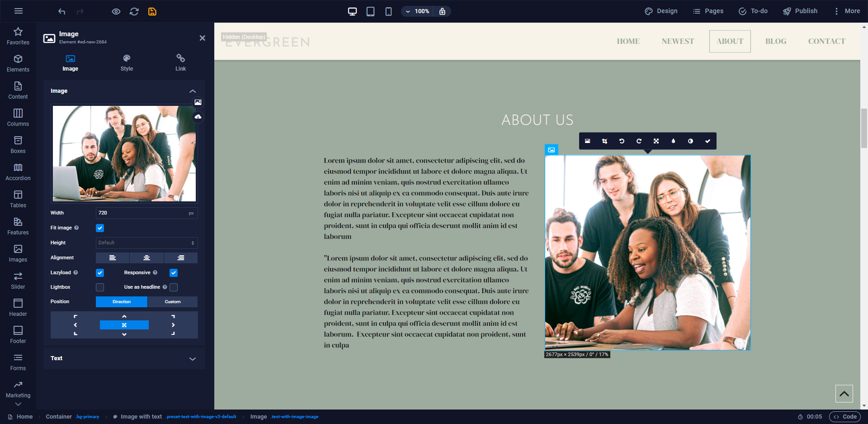Select the Custom position button
This screenshot has height=424, width=868.
point(172,302)
